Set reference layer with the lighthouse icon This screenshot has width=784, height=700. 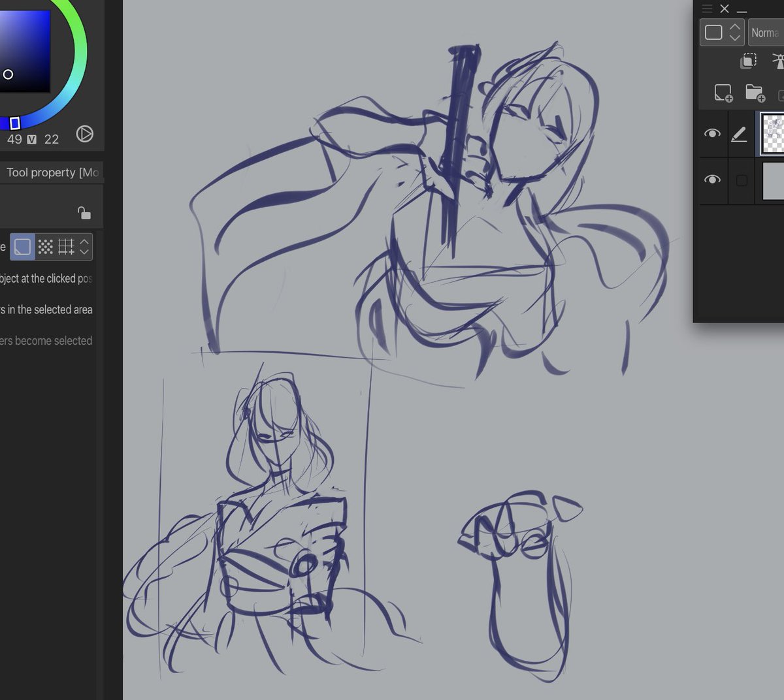(x=778, y=61)
